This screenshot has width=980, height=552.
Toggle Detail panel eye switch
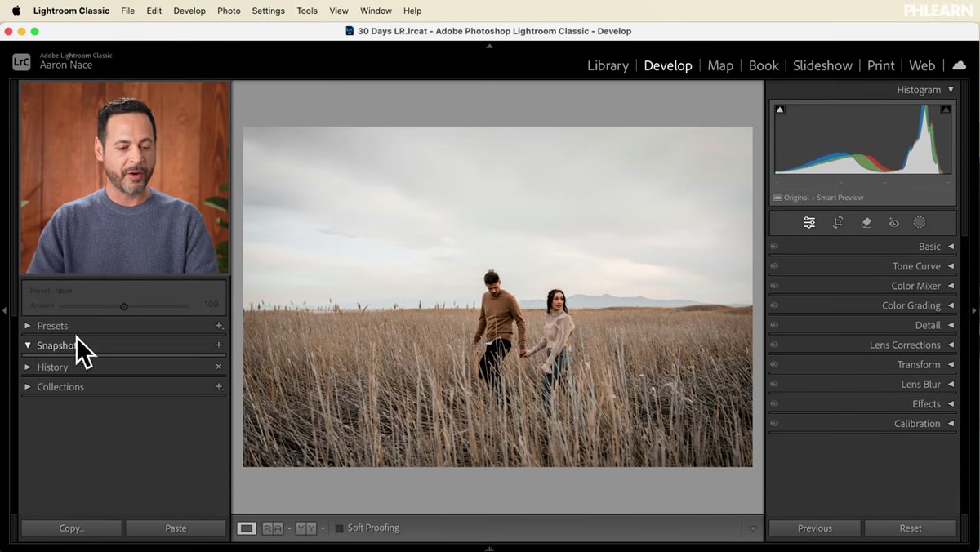pyautogui.click(x=774, y=325)
